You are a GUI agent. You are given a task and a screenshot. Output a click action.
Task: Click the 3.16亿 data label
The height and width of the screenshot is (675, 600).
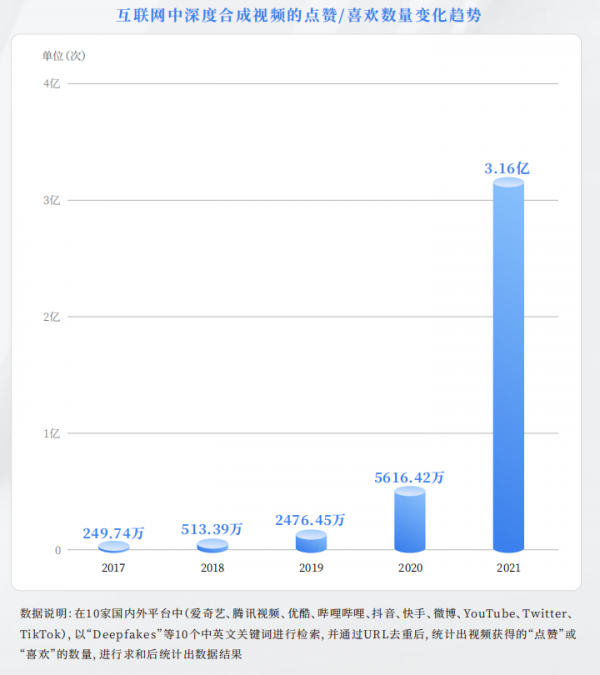507,168
